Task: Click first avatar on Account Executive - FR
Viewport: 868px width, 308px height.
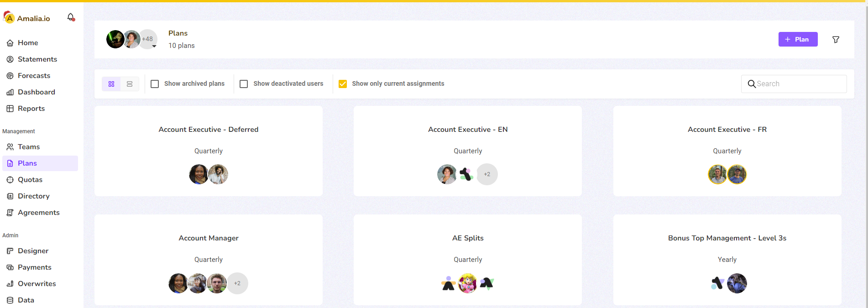Action: 717,174
